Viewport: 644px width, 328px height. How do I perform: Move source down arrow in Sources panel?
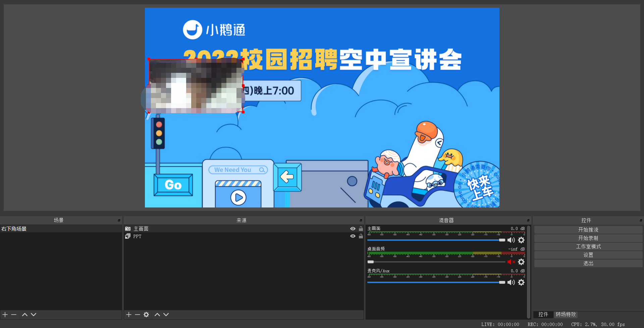tap(166, 315)
